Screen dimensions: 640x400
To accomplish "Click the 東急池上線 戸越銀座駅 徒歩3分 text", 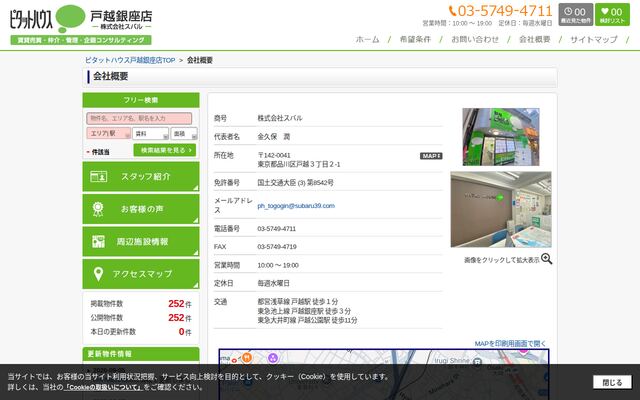I will [304, 311].
